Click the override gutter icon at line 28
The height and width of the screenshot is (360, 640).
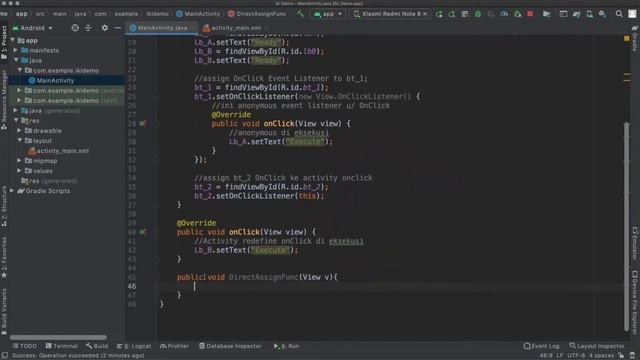(142, 123)
